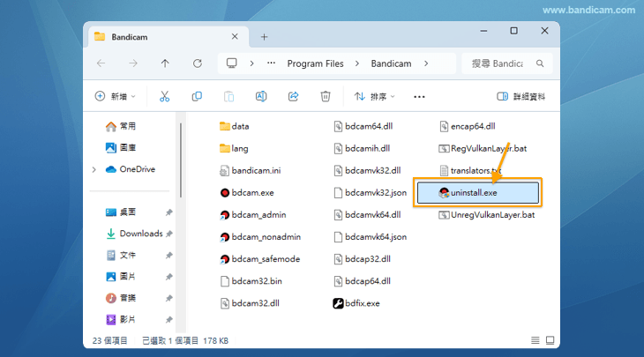Select the bdcamvk32.dll file

(367, 171)
